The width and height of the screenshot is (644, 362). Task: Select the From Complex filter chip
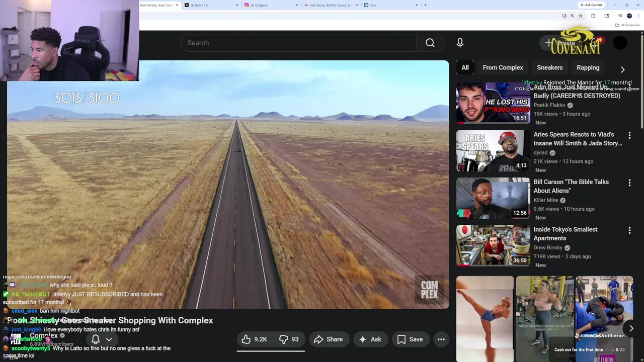point(503,67)
